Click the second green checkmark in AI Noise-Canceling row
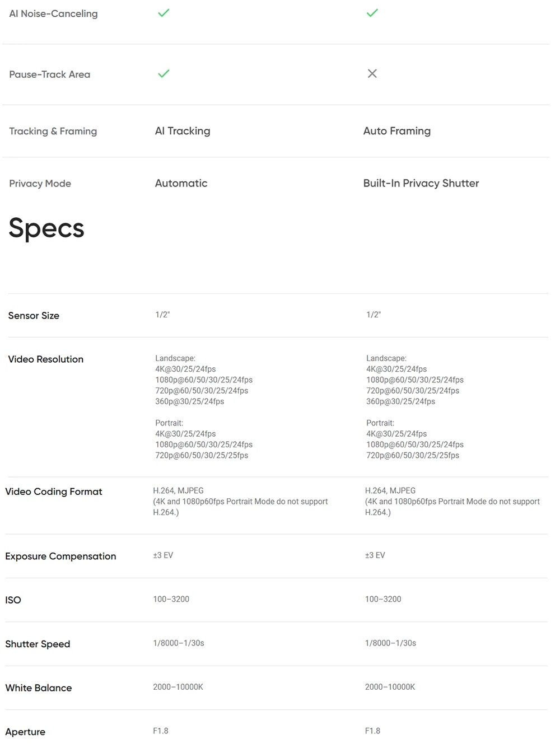The width and height of the screenshot is (560, 753). (372, 13)
